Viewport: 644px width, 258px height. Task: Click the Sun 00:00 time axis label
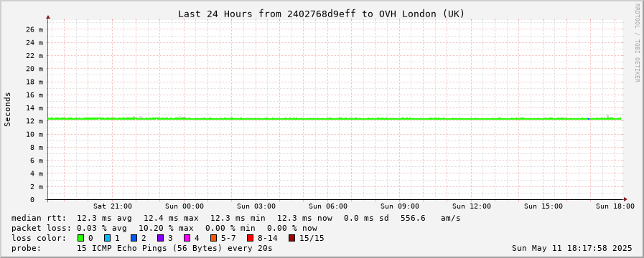pos(185,206)
